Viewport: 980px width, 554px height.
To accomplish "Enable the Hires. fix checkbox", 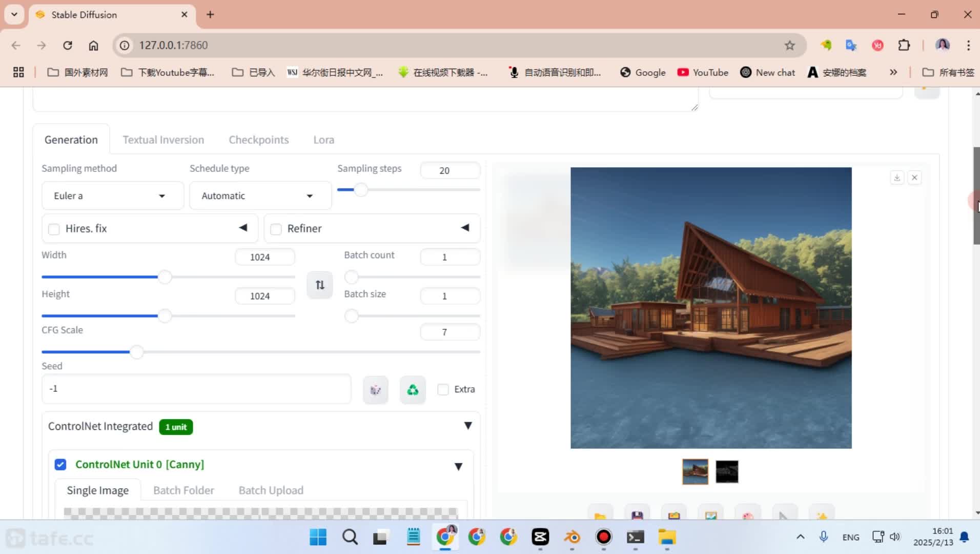I will point(54,229).
